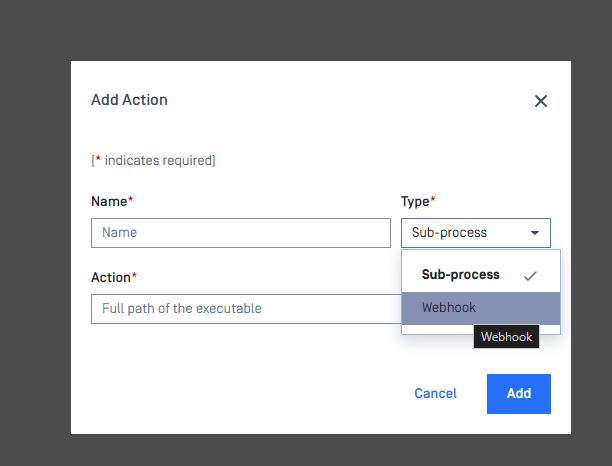Viewport: 612px width, 466px height.
Task: Focus the Name input field
Action: pyautogui.click(x=241, y=233)
